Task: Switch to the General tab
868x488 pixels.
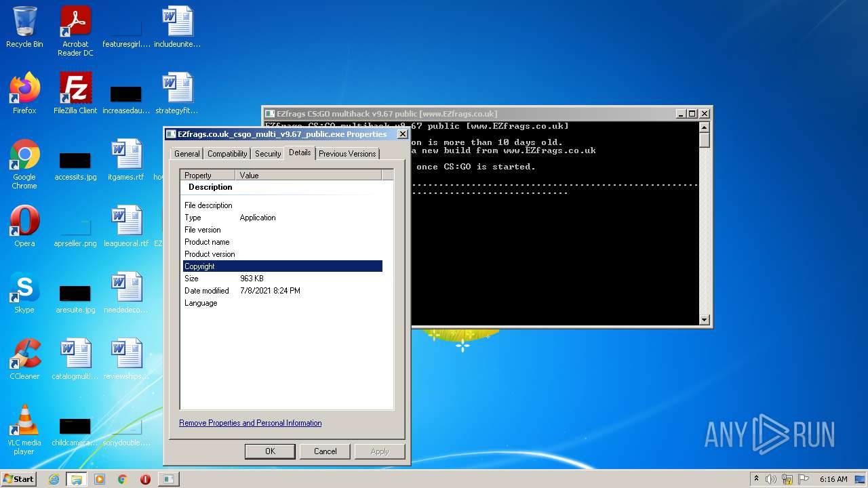Action: pyautogui.click(x=186, y=154)
